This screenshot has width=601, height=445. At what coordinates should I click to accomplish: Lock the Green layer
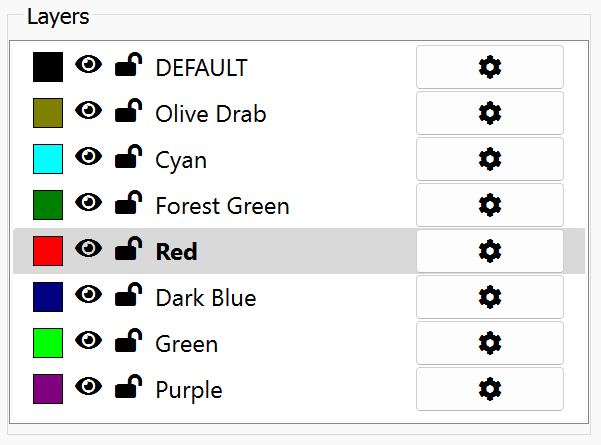click(128, 340)
